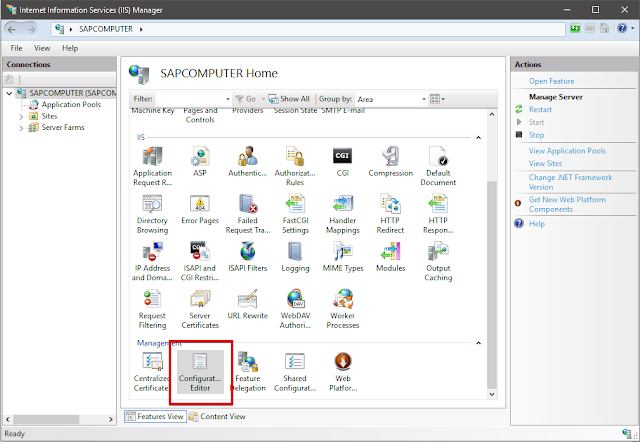Expand the Sites tree node
The width and height of the screenshot is (640, 442).
pos(21,117)
